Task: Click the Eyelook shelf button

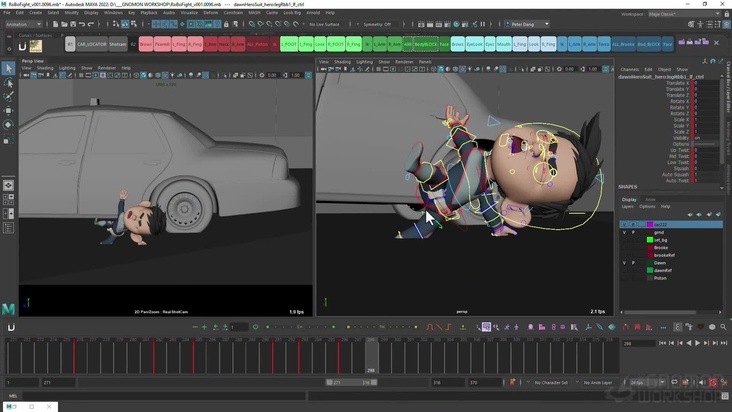Action: click(x=475, y=44)
